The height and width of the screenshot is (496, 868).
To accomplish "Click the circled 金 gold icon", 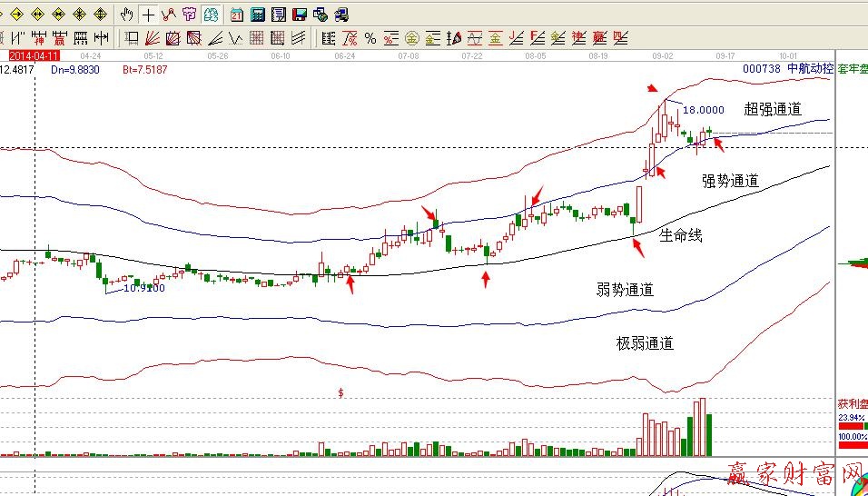I will coord(410,38).
